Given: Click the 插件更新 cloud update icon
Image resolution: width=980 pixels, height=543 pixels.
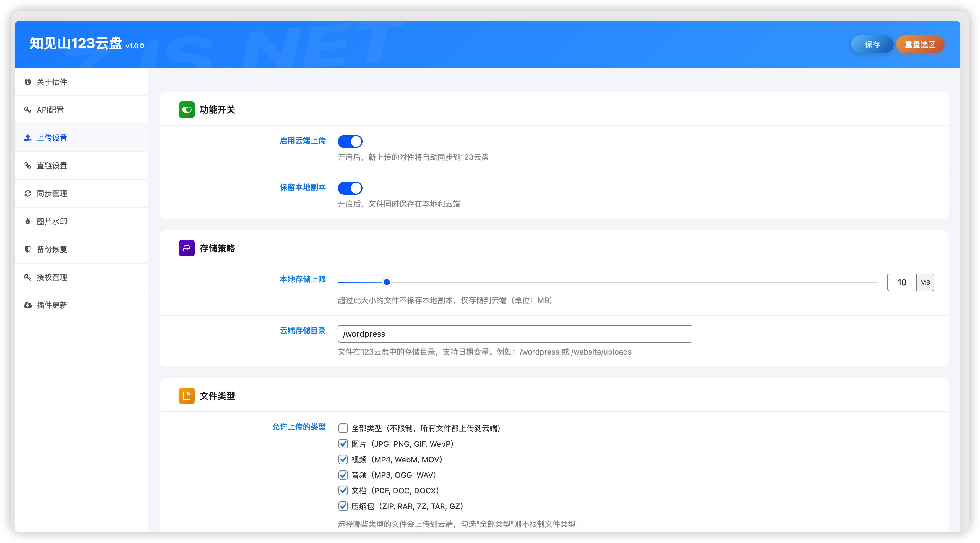Looking at the screenshot, I should [27, 305].
